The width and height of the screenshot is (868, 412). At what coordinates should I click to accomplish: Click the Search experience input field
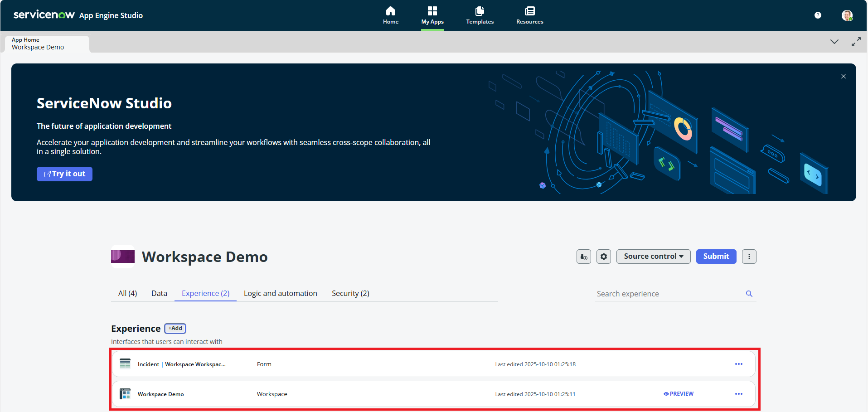(x=669, y=294)
